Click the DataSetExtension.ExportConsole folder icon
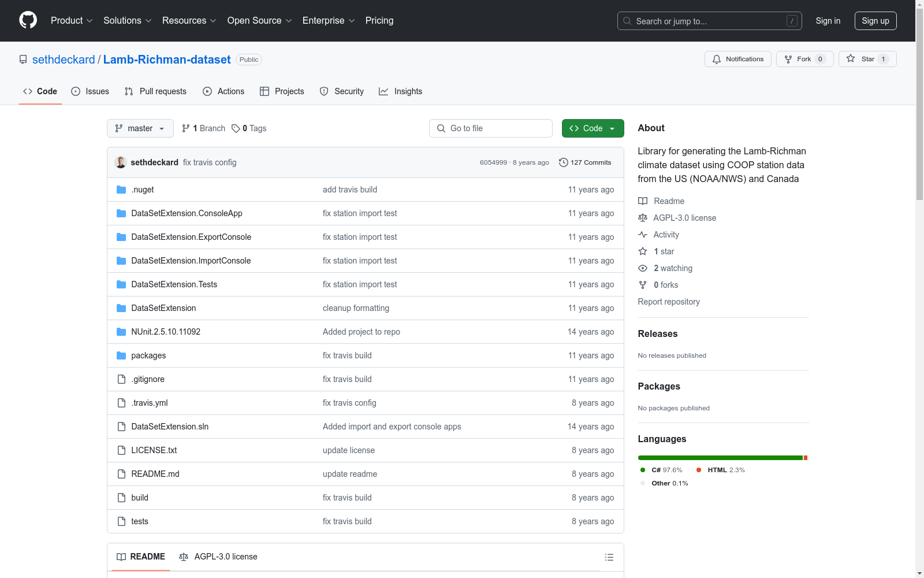 121,237
